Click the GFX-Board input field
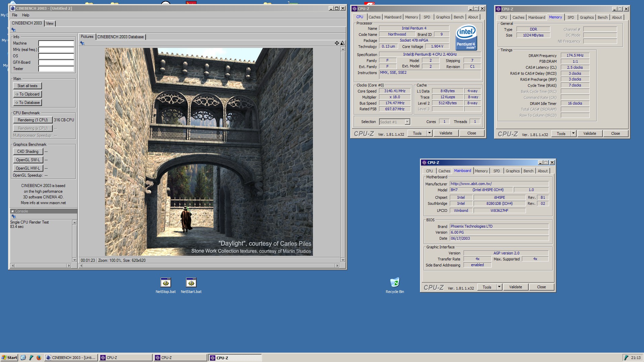 [56, 62]
